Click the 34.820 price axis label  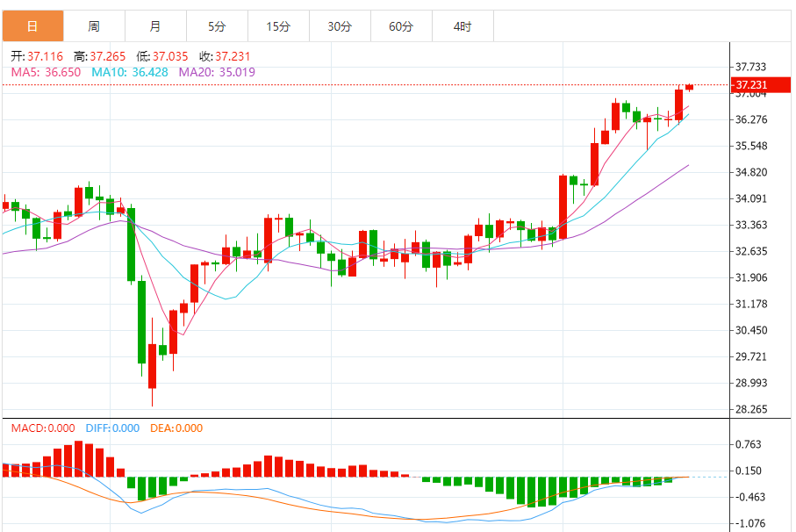(x=751, y=173)
